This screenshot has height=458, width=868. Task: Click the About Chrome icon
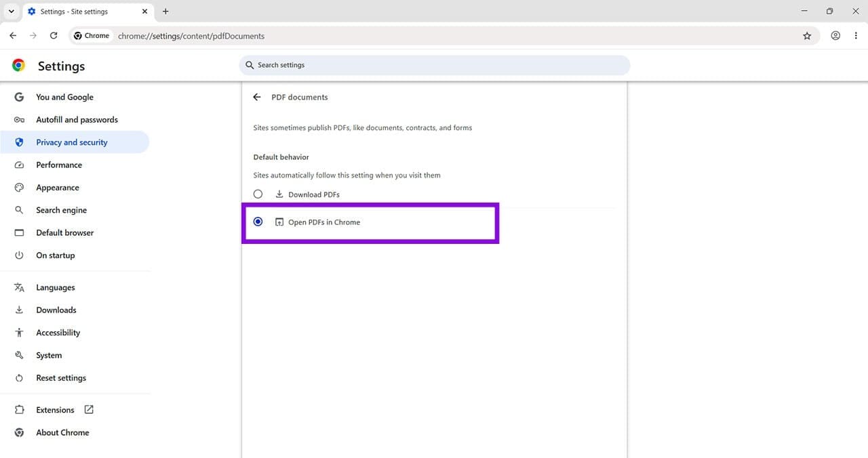[19, 432]
